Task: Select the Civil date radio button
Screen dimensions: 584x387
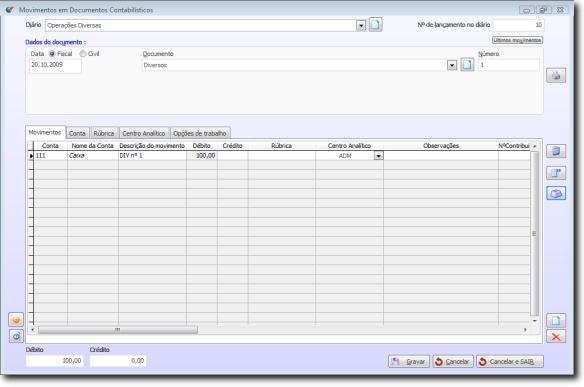Action: point(83,54)
